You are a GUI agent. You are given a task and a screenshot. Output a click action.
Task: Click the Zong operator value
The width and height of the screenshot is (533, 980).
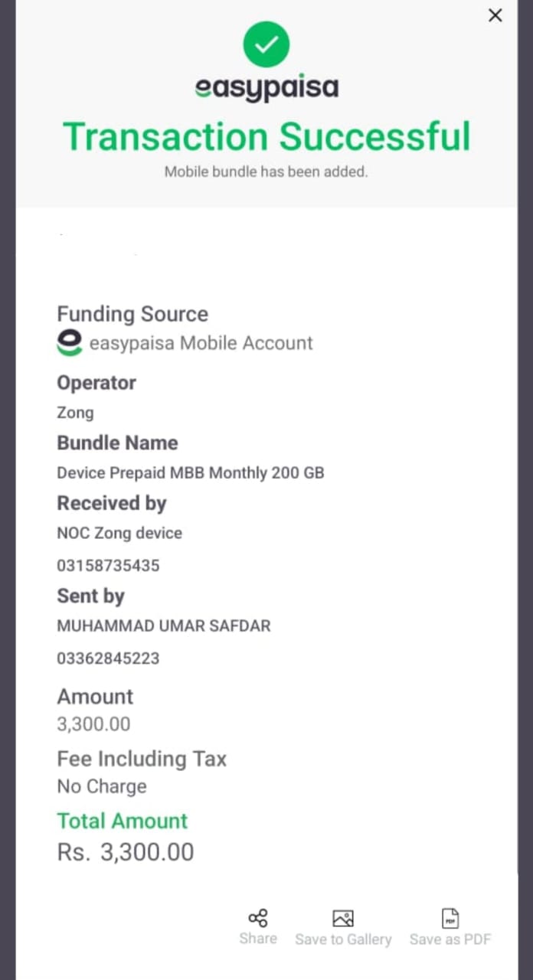click(75, 413)
